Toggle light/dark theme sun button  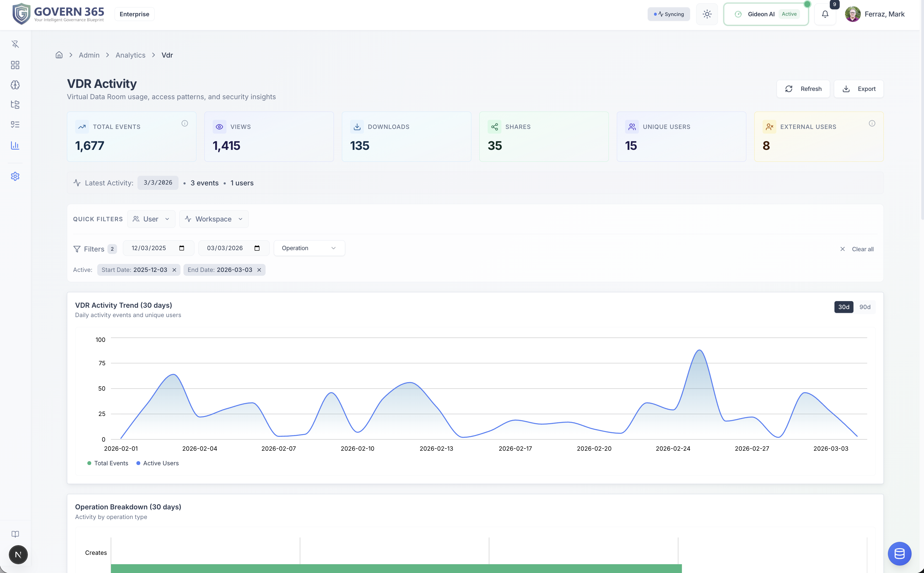707,14
